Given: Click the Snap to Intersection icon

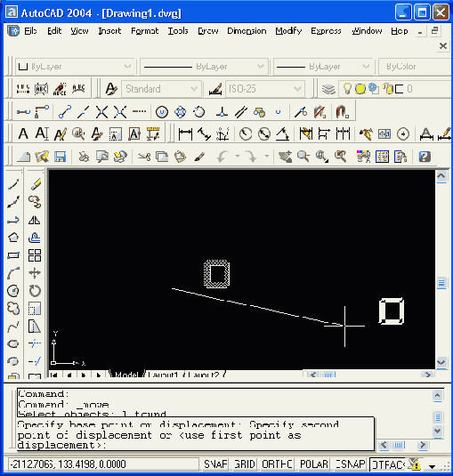Looking at the screenshot, I should 101,112.
